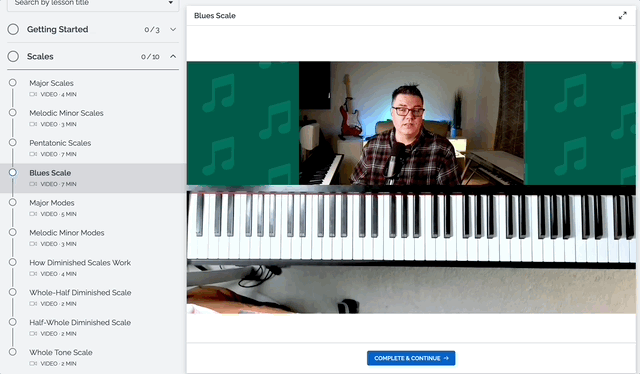Click video icon under How Diminished Scales Work
This screenshot has width=640, height=374.
coord(33,274)
